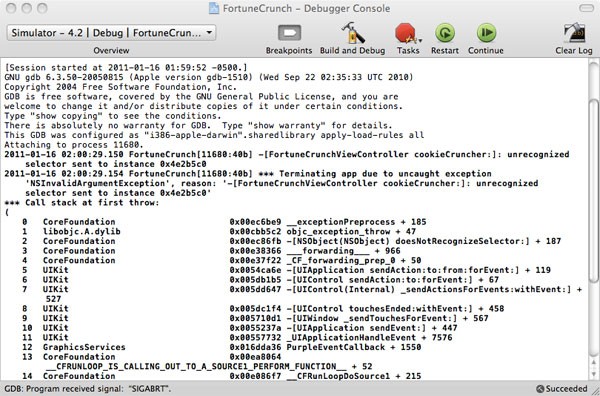Click 'libobjc.A.dylib' library name
Screen dimensions: 600x396
click(82, 231)
